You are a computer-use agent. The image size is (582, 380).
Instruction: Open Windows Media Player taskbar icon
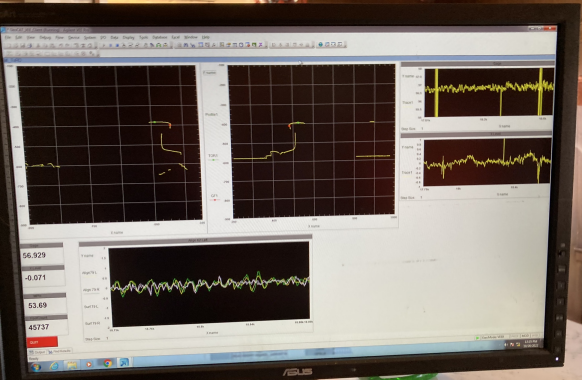[x=89, y=364]
